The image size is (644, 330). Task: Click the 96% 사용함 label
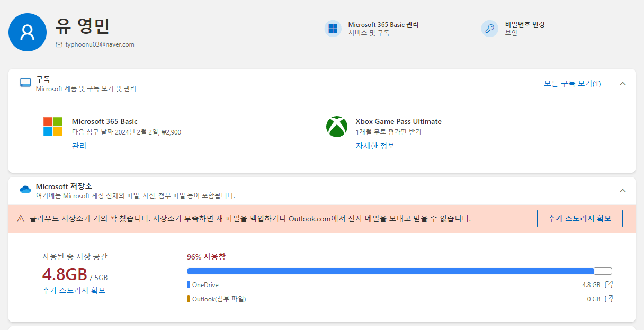[x=206, y=256]
